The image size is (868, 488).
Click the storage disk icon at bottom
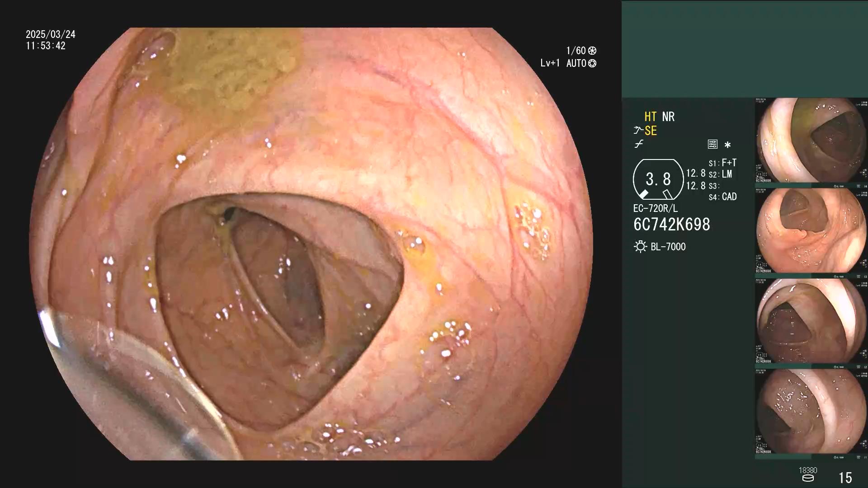point(808,479)
